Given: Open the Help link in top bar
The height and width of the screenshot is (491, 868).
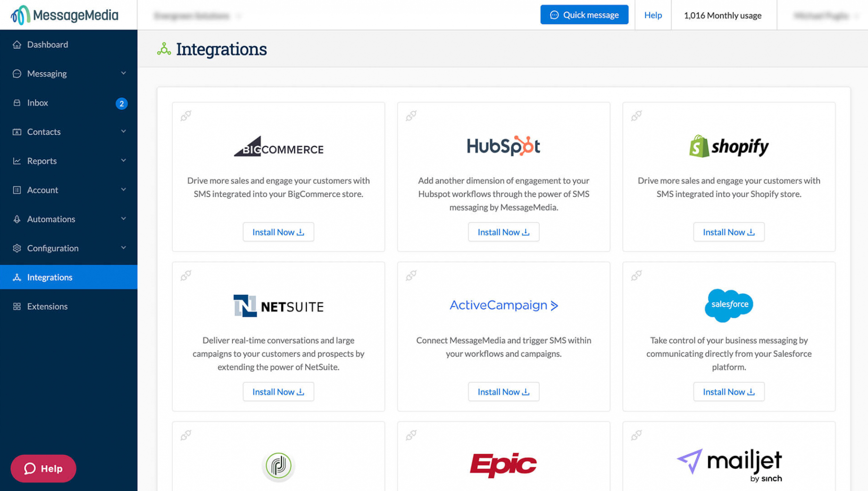Looking at the screenshot, I should tap(653, 15).
